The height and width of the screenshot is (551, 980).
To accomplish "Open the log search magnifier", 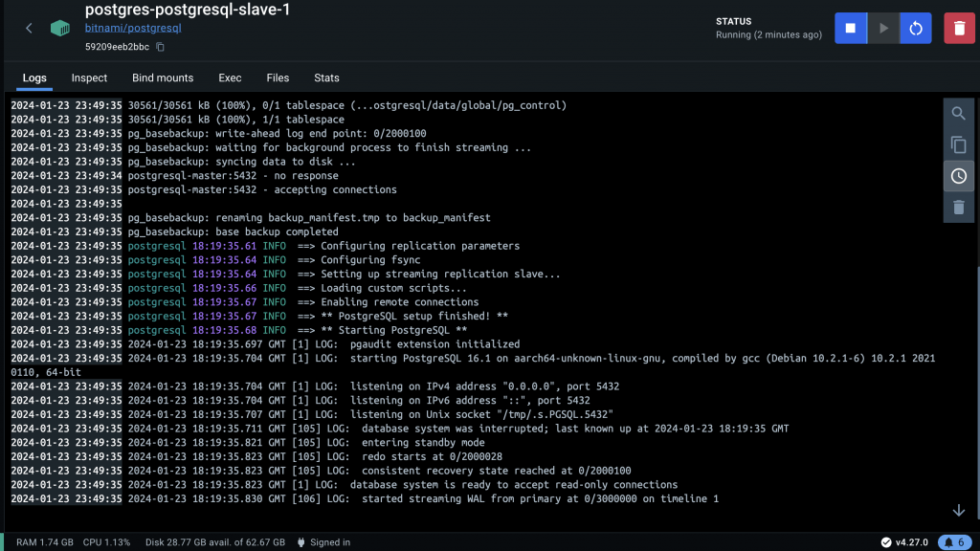I will pos(958,114).
